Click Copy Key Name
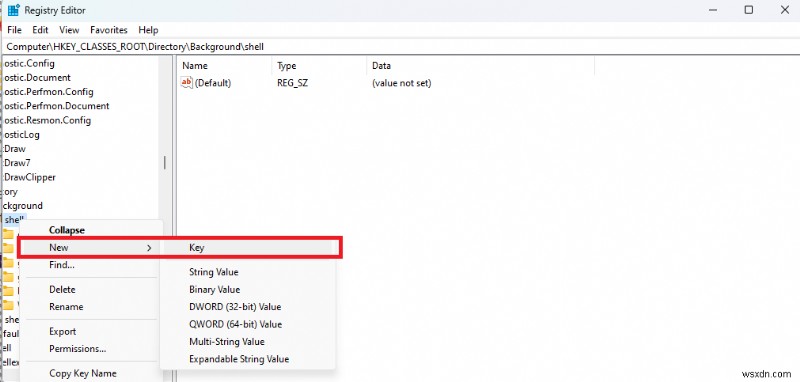This screenshot has height=382, width=800. 83,373
